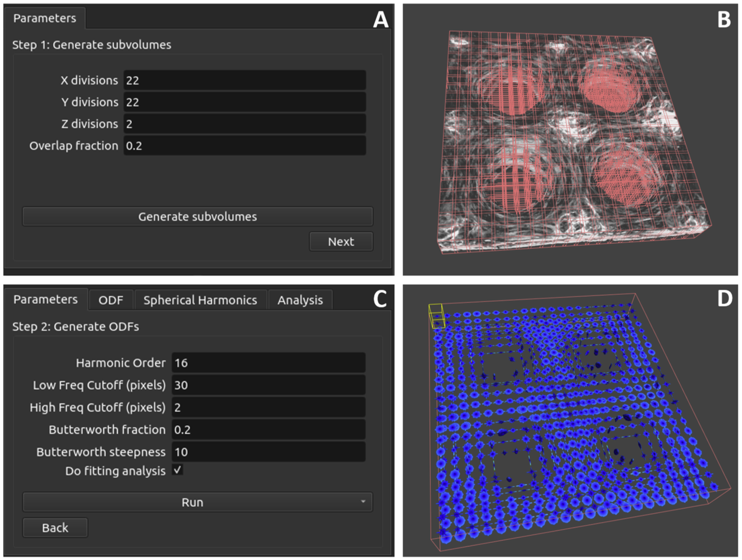Click the Y divisions input field
Screen dimensions: 742x560
245,102
